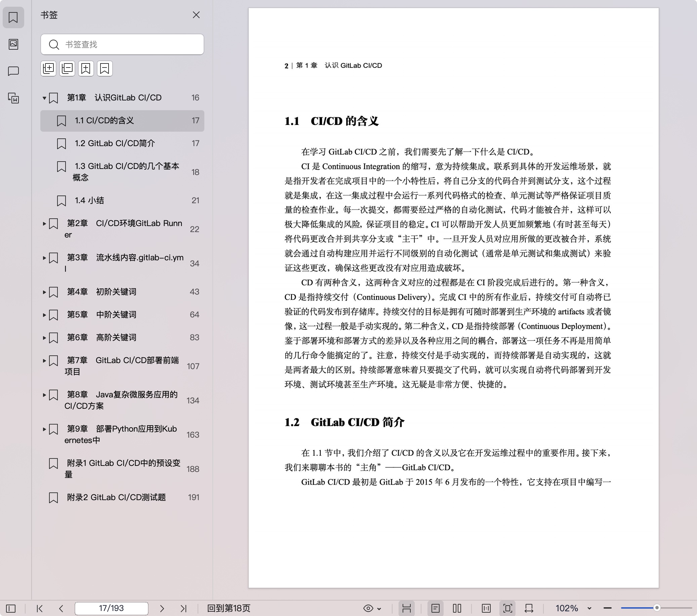Click bookmark icon beside 1.4 小结

61,201
